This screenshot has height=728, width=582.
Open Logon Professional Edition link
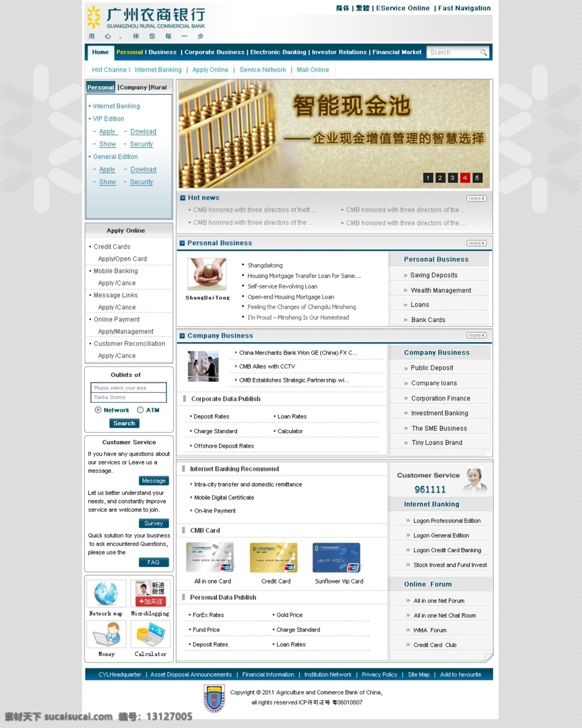pos(447,521)
